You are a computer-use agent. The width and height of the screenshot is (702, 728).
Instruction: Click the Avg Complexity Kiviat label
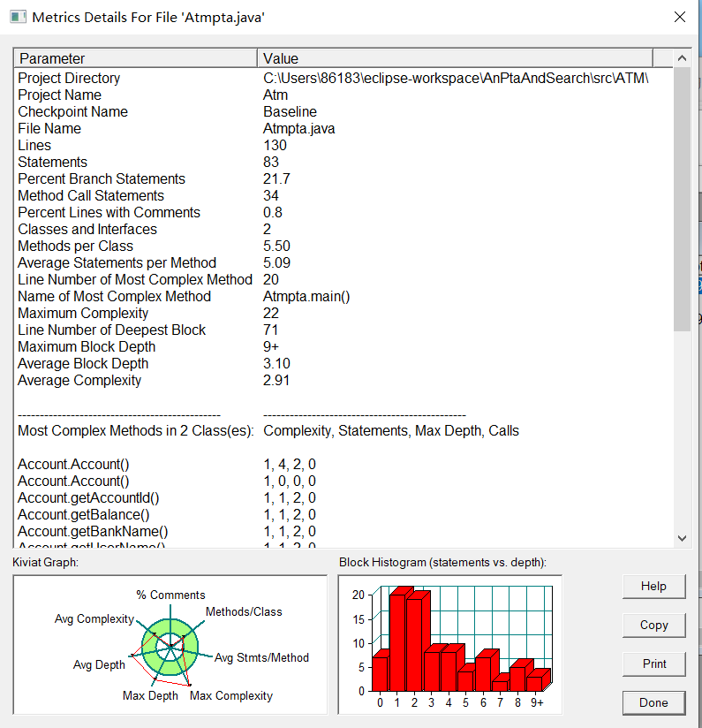point(94,619)
